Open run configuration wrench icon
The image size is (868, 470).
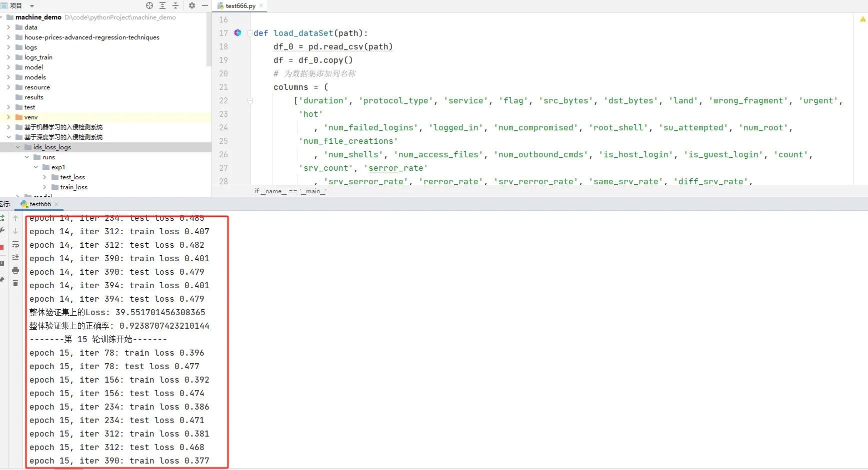click(x=2, y=230)
